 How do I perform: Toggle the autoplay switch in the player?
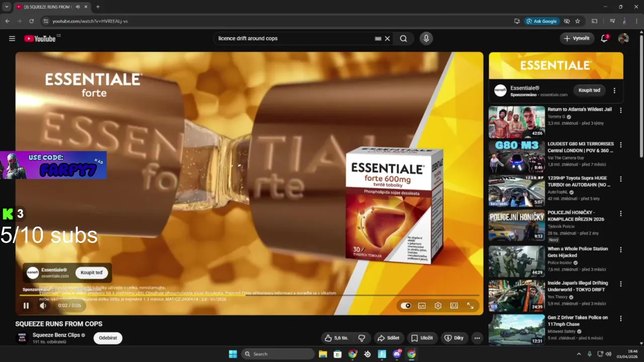point(406,306)
